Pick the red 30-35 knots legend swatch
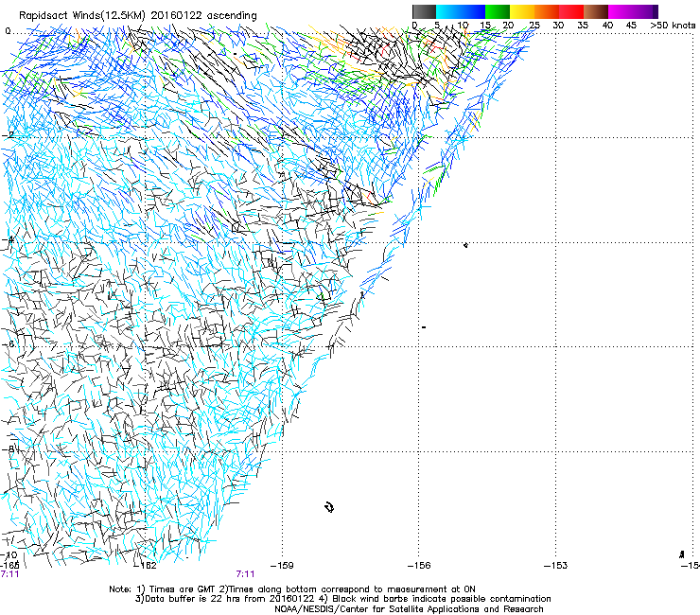 pos(571,11)
